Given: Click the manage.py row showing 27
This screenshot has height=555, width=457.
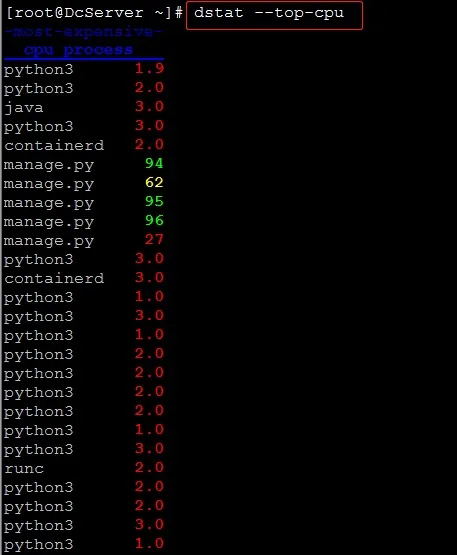Looking at the screenshot, I should tap(84, 240).
